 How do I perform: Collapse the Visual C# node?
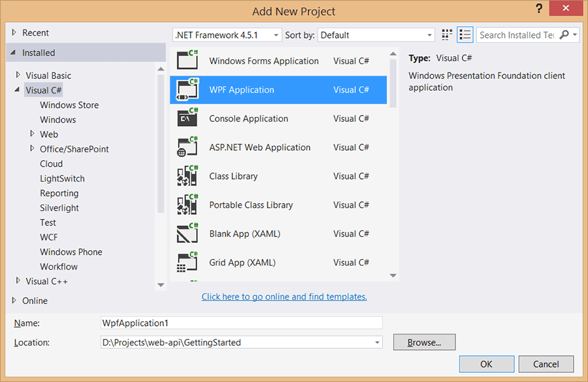pyautogui.click(x=17, y=89)
